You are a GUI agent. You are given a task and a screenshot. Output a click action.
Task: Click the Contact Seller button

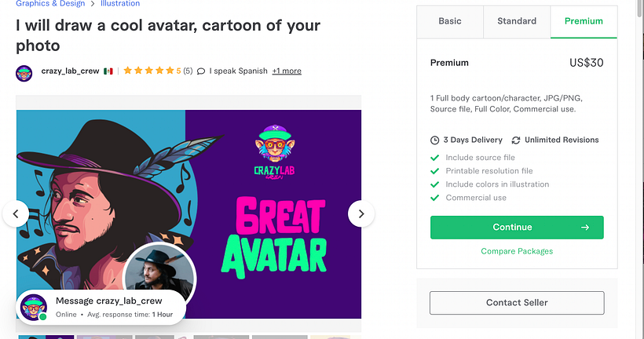coord(517,302)
